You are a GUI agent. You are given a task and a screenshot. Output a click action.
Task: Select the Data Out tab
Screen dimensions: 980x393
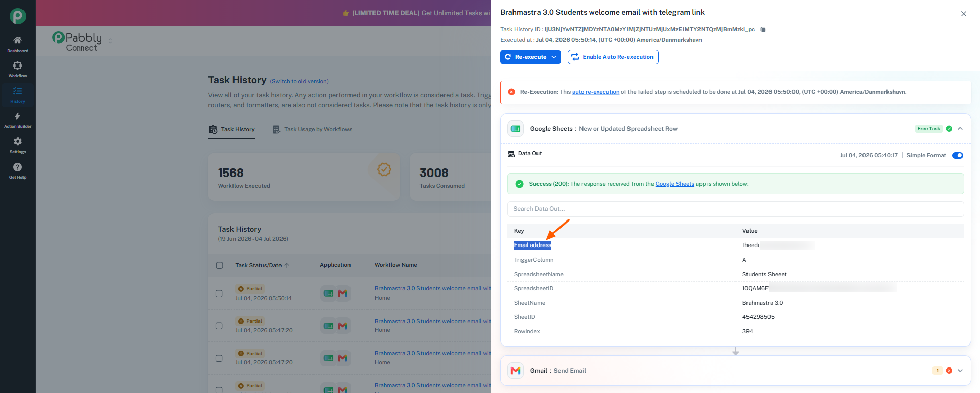pyautogui.click(x=525, y=154)
